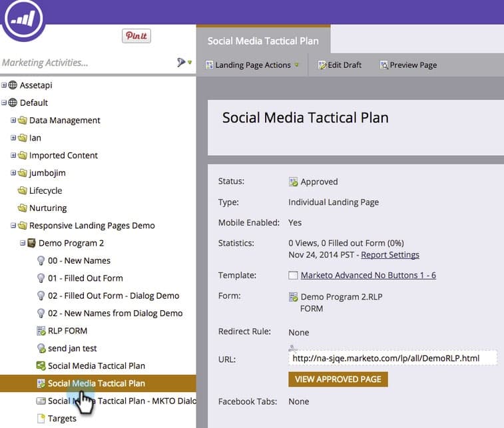504x428 pixels.
Task: Click the RLP FORM form icon
Action: pos(41,331)
